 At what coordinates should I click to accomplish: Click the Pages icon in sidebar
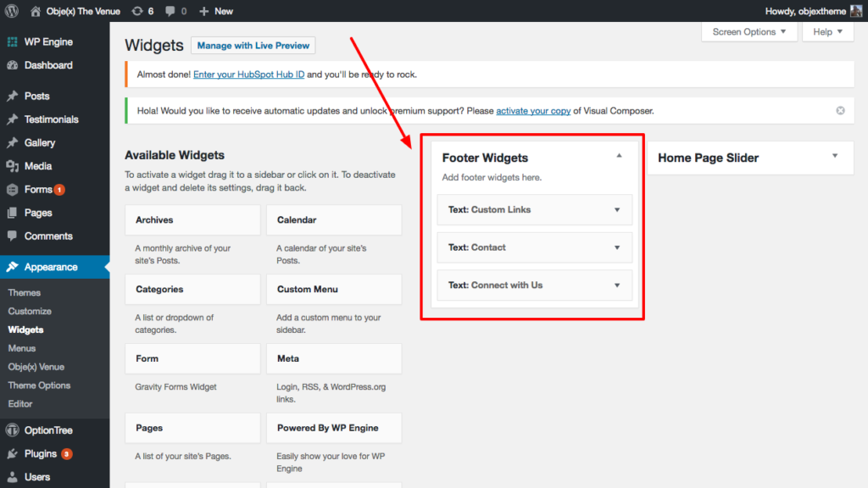(12, 213)
